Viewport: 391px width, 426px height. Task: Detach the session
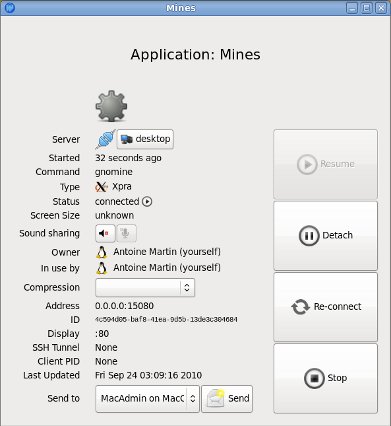[325, 236]
